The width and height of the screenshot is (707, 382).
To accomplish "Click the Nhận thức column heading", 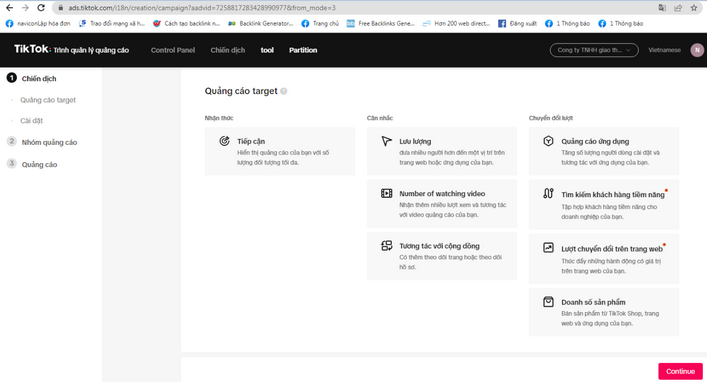I will coord(219,118).
